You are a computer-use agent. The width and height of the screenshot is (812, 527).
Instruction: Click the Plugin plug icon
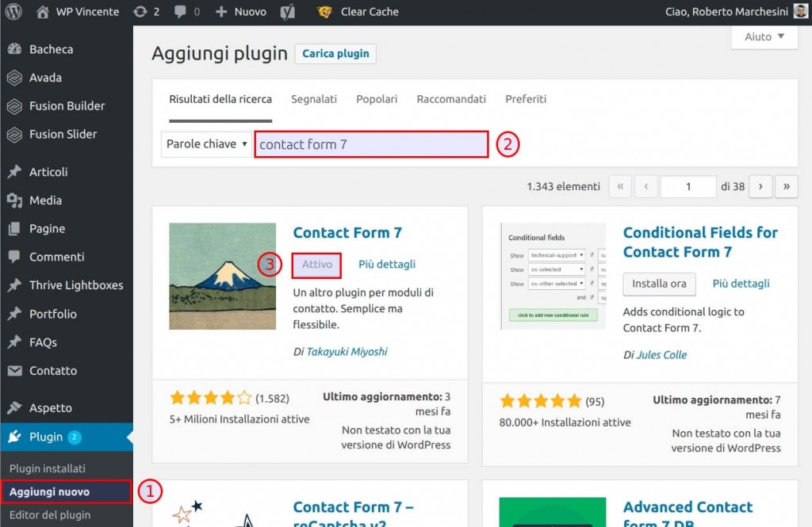coord(14,437)
